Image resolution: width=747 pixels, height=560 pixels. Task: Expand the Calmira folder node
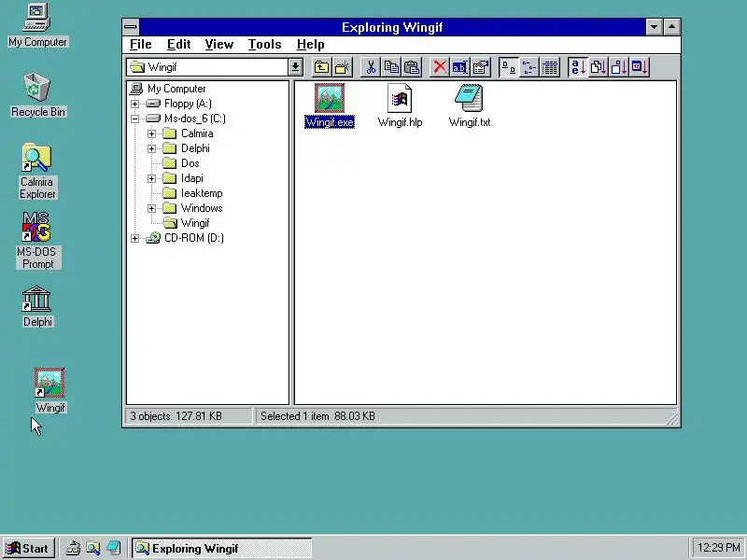151,133
